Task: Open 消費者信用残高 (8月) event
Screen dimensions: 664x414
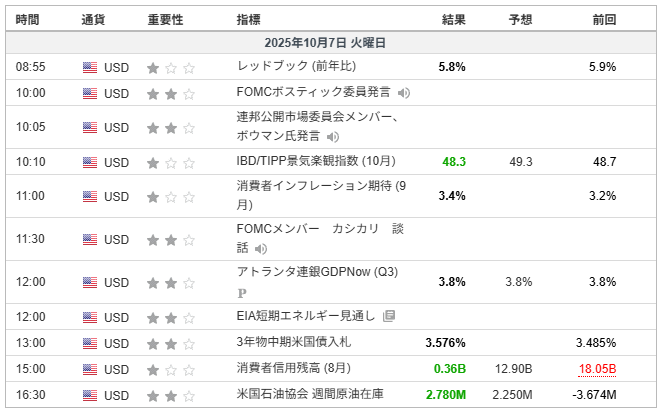Action: click(301, 368)
